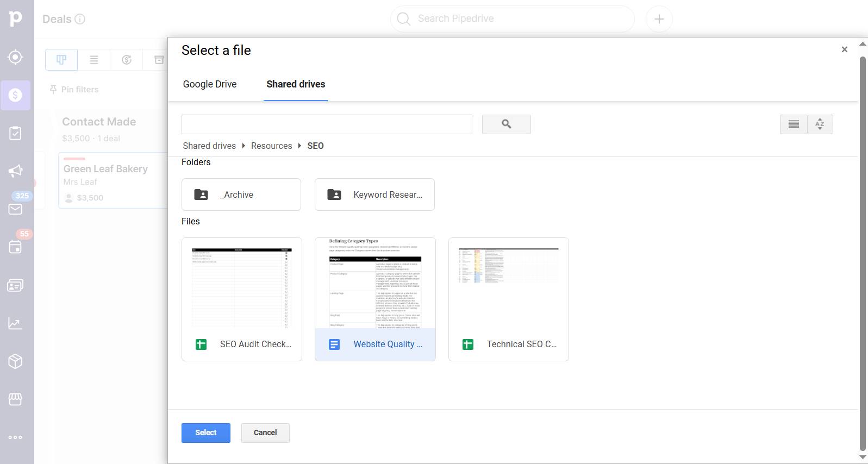Viewport: 868px width, 464px height.
Task: Open the More ellipsis icon in sidebar
Action: (x=15, y=437)
